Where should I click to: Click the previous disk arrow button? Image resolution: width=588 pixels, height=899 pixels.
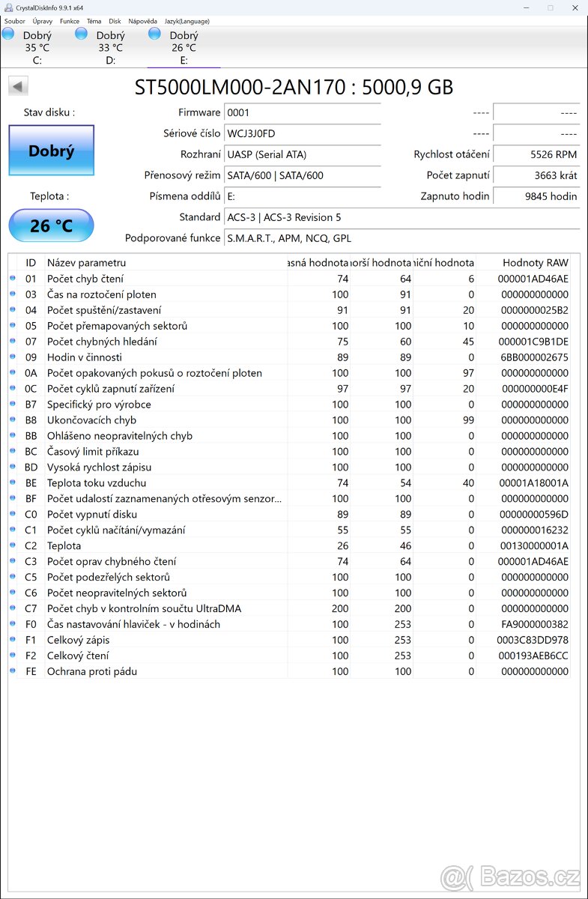coord(18,86)
